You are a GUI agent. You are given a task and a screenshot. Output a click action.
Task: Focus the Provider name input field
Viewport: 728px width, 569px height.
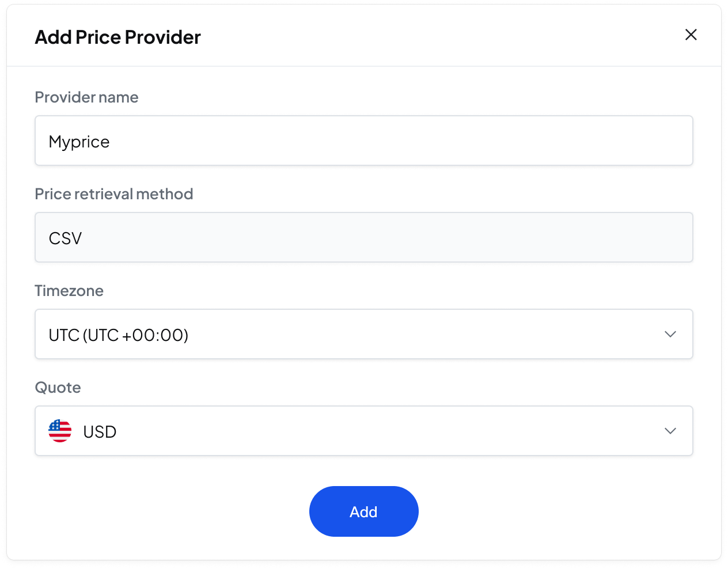[363, 141]
